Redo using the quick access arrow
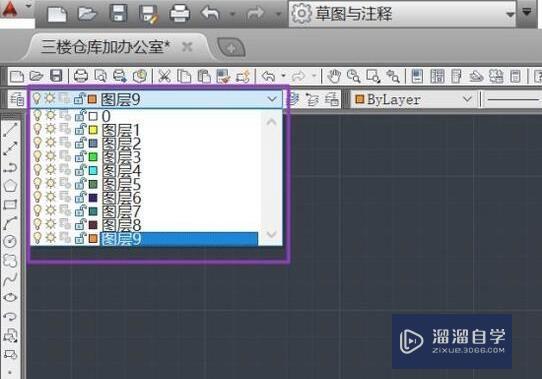Image resolution: width=542 pixels, height=379 pixels. pos(255,13)
